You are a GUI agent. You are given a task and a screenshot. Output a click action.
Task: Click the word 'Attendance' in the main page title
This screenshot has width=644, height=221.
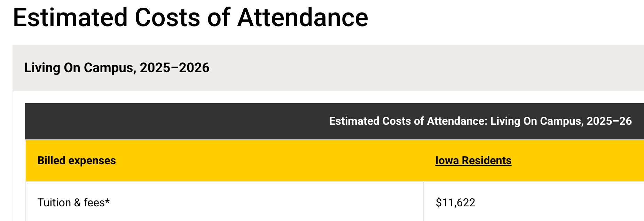point(303,17)
